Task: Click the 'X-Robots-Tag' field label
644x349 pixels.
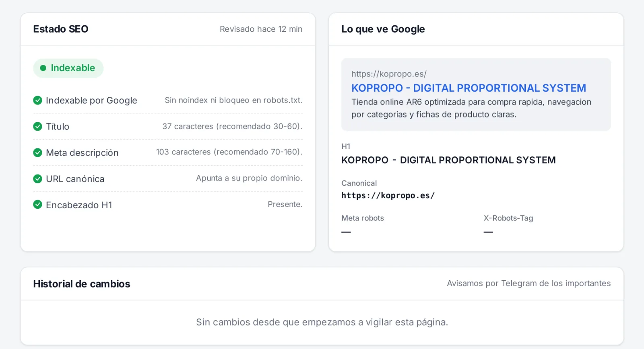Action: click(508, 218)
